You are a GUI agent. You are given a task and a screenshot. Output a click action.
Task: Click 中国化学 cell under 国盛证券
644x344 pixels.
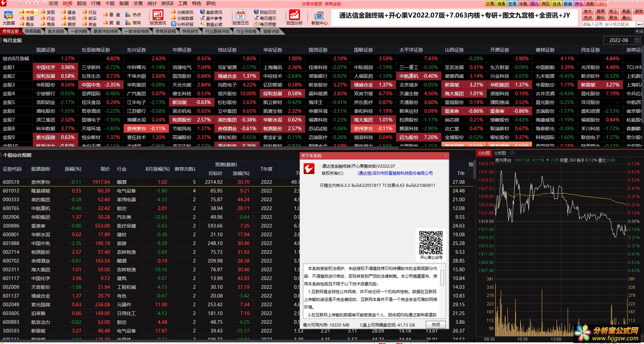click(56, 67)
